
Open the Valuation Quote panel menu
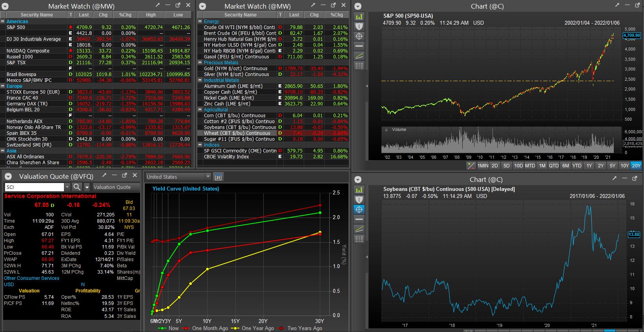pos(9,176)
